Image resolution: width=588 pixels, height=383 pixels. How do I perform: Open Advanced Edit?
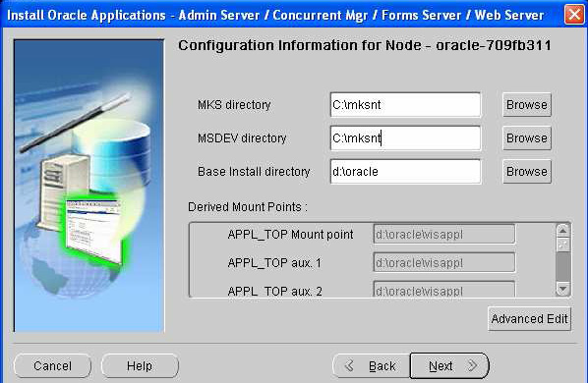530,319
